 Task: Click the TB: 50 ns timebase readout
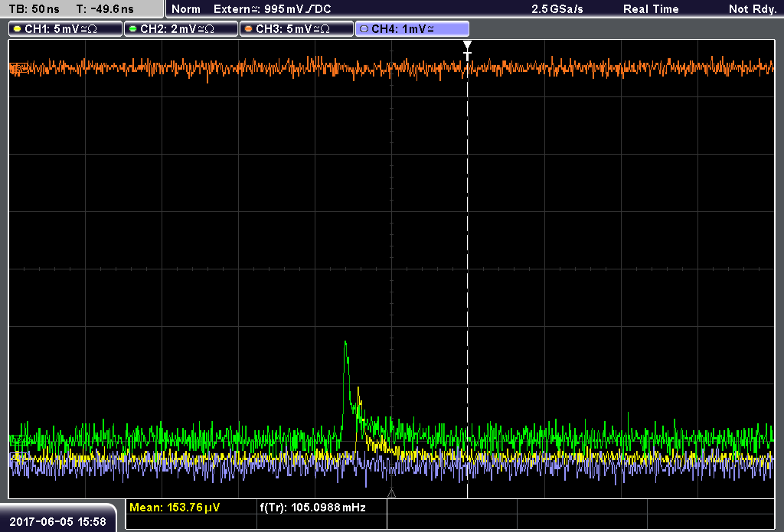click(34, 9)
